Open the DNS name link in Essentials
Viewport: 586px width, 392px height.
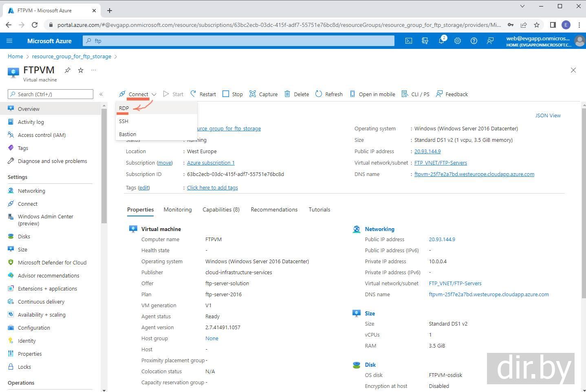tap(474, 174)
